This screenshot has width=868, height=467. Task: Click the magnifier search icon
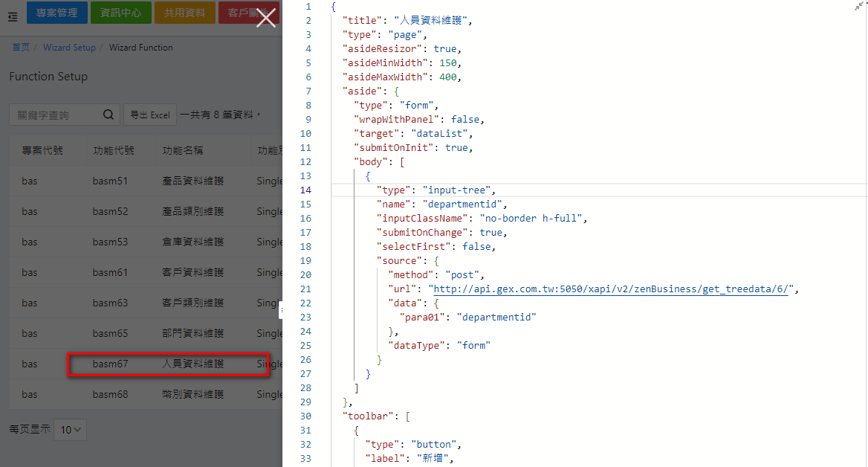(108, 115)
